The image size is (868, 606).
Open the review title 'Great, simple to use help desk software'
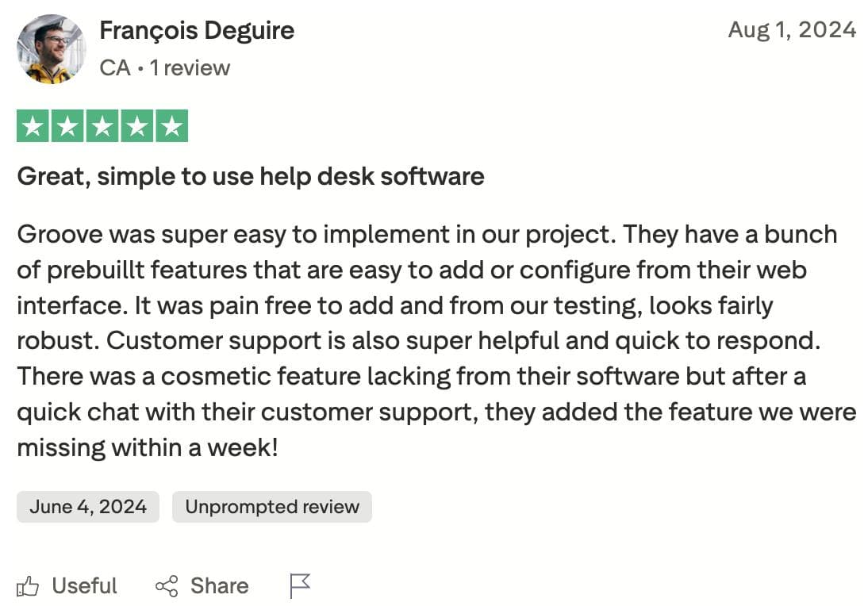point(250,176)
